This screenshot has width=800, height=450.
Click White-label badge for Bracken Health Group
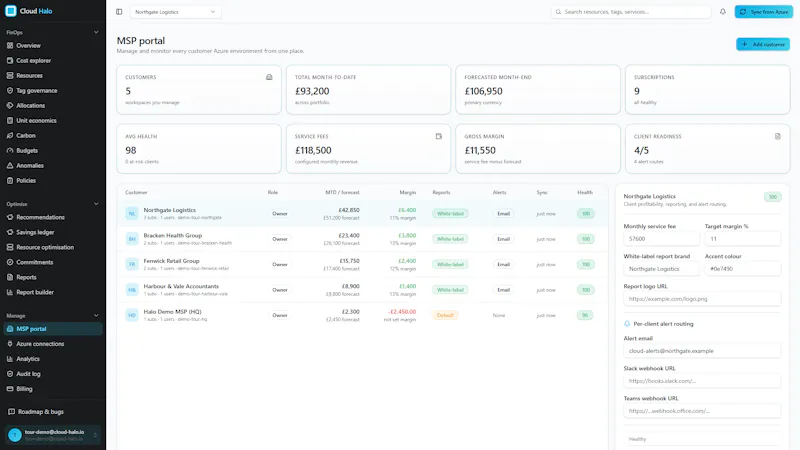(x=450, y=239)
